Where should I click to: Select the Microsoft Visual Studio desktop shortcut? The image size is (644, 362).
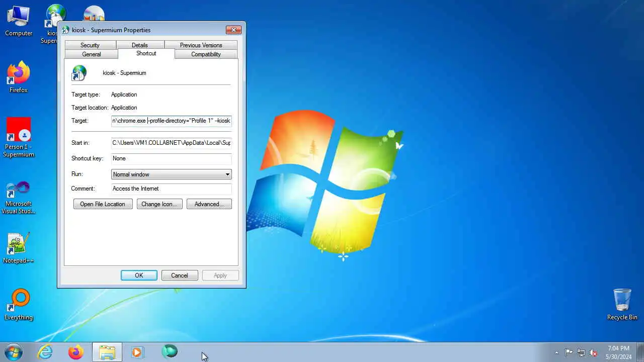[x=19, y=197]
